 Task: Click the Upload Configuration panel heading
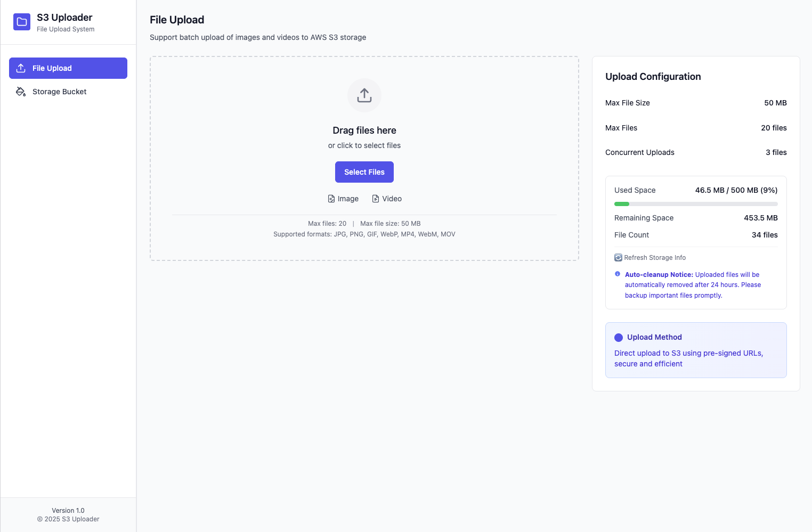click(x=653, y=76)
